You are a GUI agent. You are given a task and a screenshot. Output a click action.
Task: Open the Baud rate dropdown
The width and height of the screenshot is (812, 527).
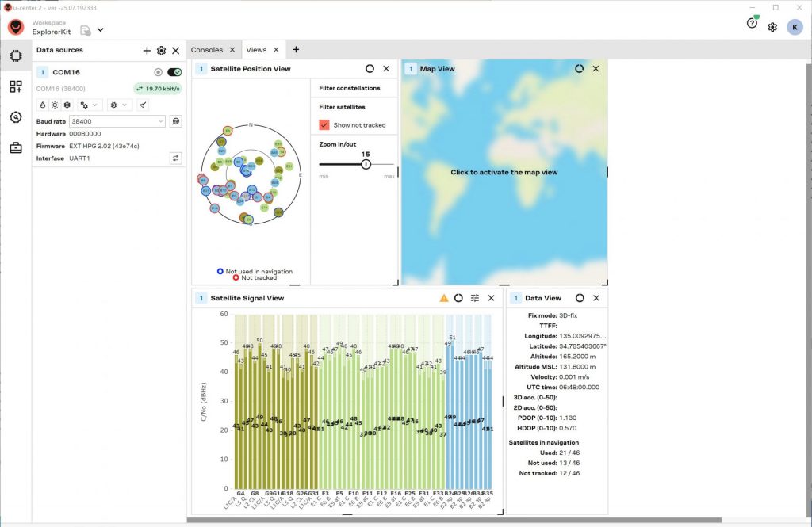(x=117, y=121)
